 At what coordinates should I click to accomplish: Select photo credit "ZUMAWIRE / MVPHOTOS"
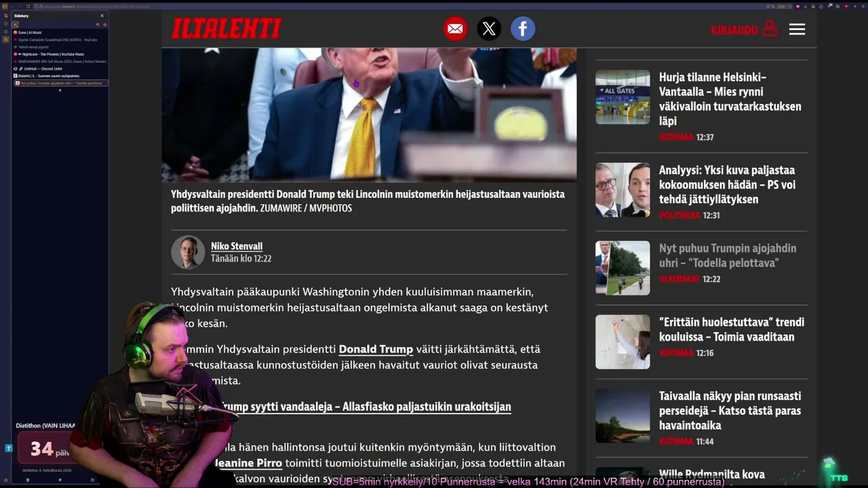[306, 208]
